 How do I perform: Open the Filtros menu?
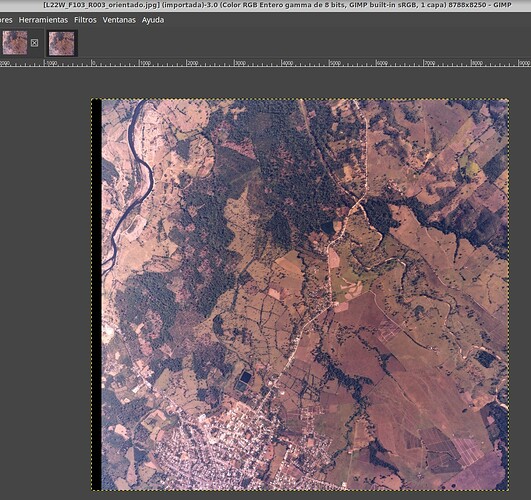(x=85, y=20)
